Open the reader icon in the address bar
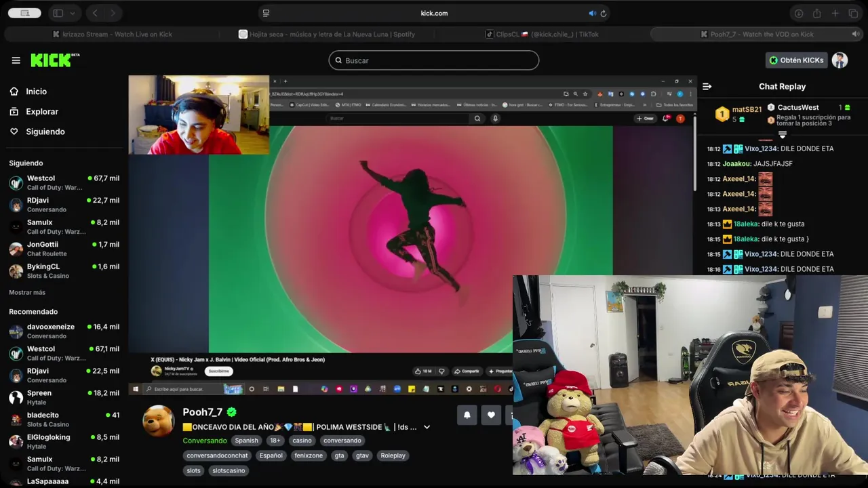 266,13
